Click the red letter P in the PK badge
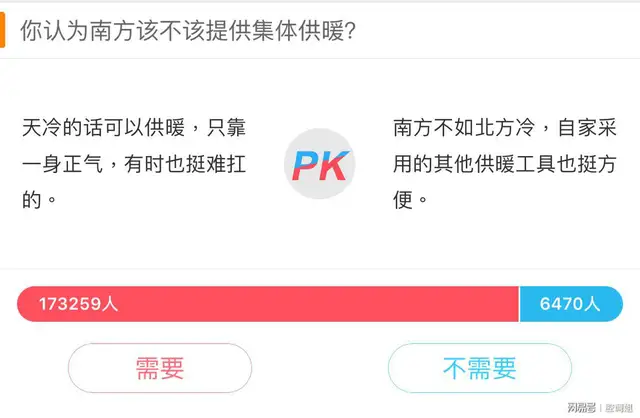Image resolution: width=640 pixels, height=418 pixels. (306, 164)
